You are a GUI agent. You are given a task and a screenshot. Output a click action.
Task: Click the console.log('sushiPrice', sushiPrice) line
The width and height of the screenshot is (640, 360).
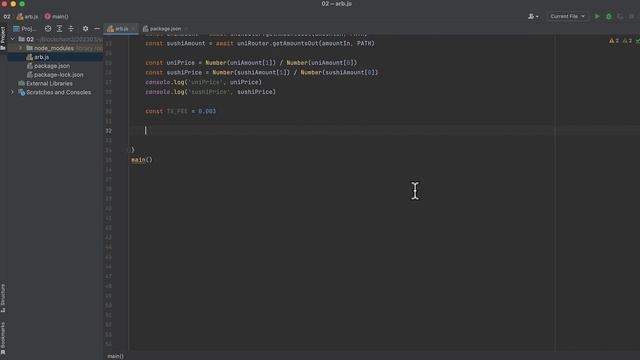click(210, 92)
